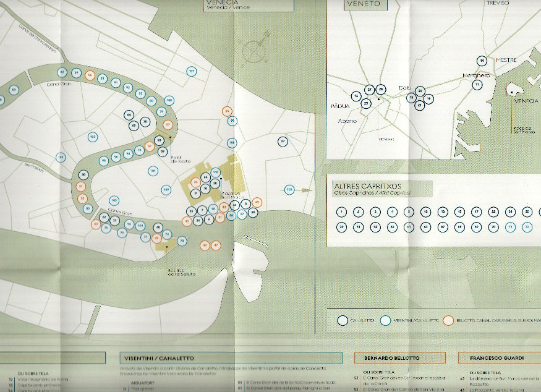Select the light-blue Visentini/Canaletto legend circle
This screenshot has height=392, width=541.
coord(385,320)
